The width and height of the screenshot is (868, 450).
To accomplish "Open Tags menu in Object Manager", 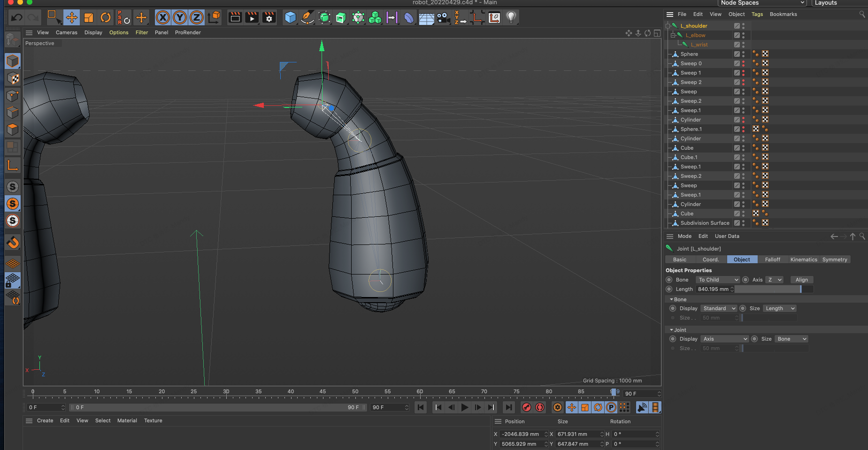I will point(757,14).
